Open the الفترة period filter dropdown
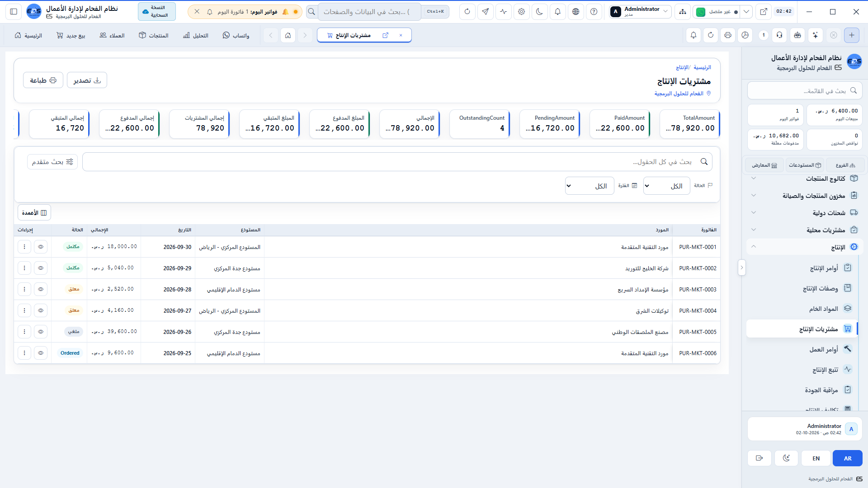868x488 pixels. [590, 186]
